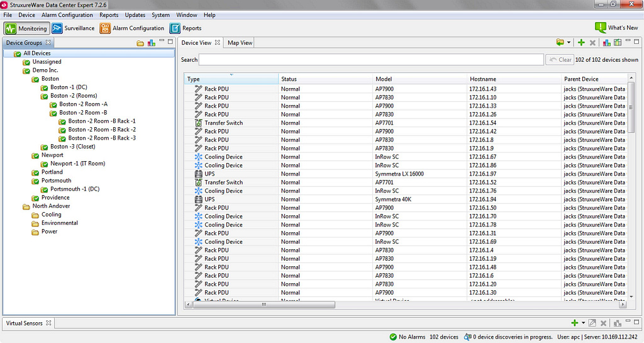Image resolution: width=644 pixels, height=343 pixels.
Task: Click the No Alarms status indicator
Action: point(408,337)
